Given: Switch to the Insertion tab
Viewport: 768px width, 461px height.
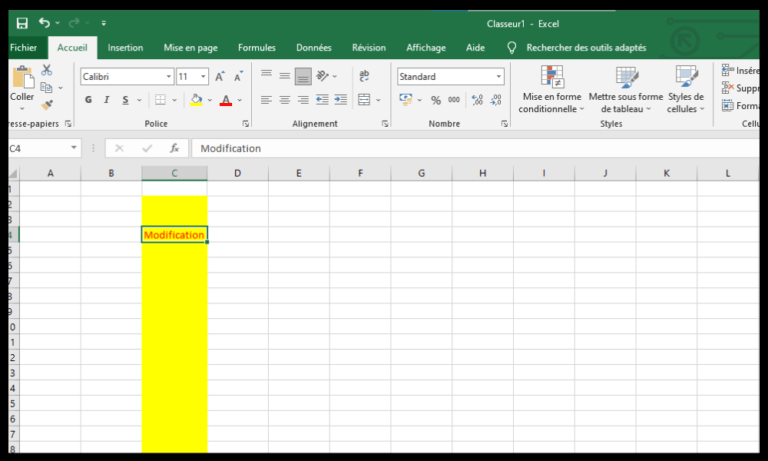Looking at the screenshot, I should [x=125, y=47].
